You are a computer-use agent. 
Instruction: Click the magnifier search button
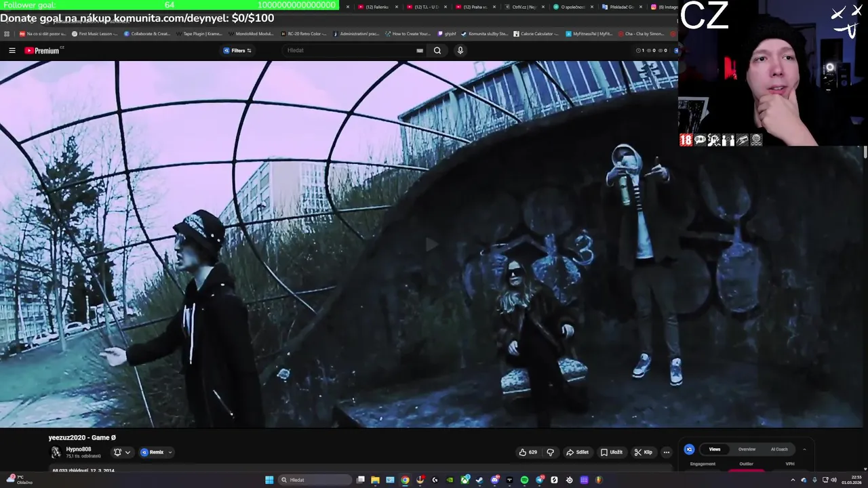(437, 50)
